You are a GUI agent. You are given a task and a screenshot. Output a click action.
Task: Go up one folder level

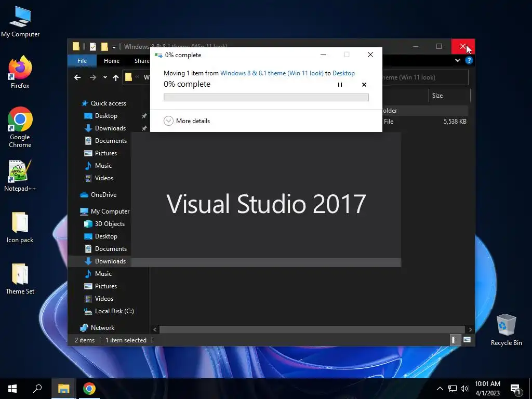click(116, 78)
